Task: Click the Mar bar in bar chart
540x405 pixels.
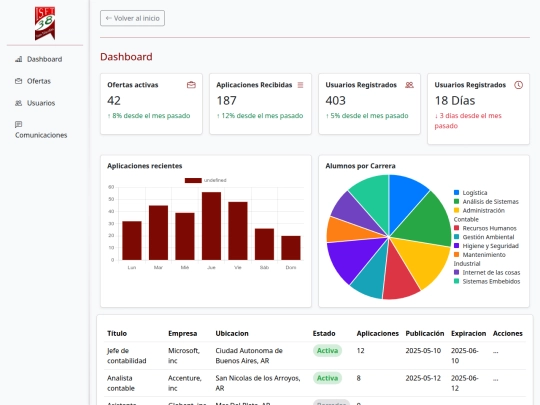Action: coord(158,233)
